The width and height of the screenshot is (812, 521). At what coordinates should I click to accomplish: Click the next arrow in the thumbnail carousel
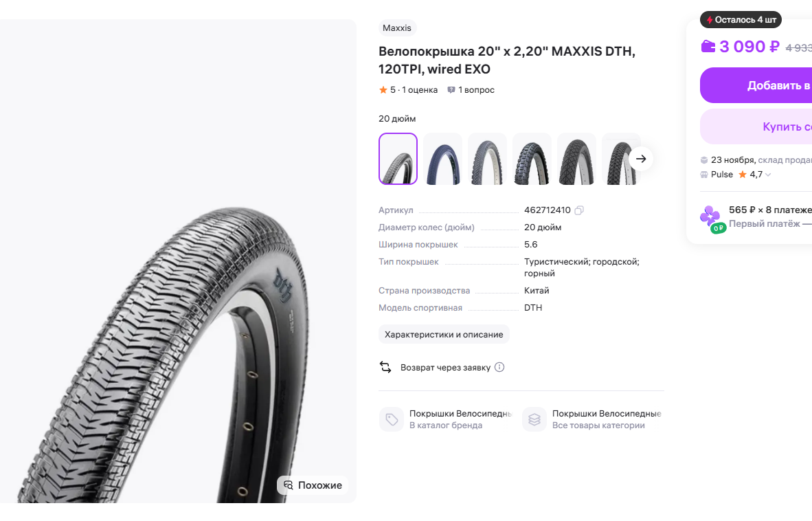pyautogui.click(x=640, y=158)
